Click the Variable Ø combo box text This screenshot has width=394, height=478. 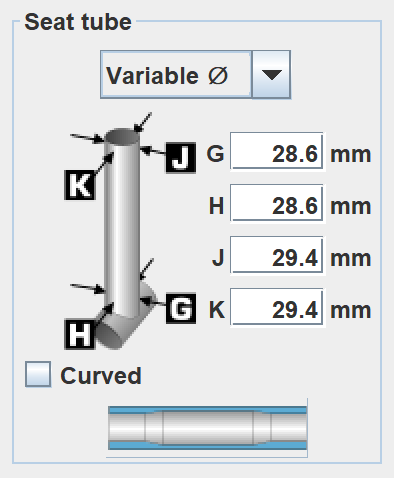[x=167, y=76]
